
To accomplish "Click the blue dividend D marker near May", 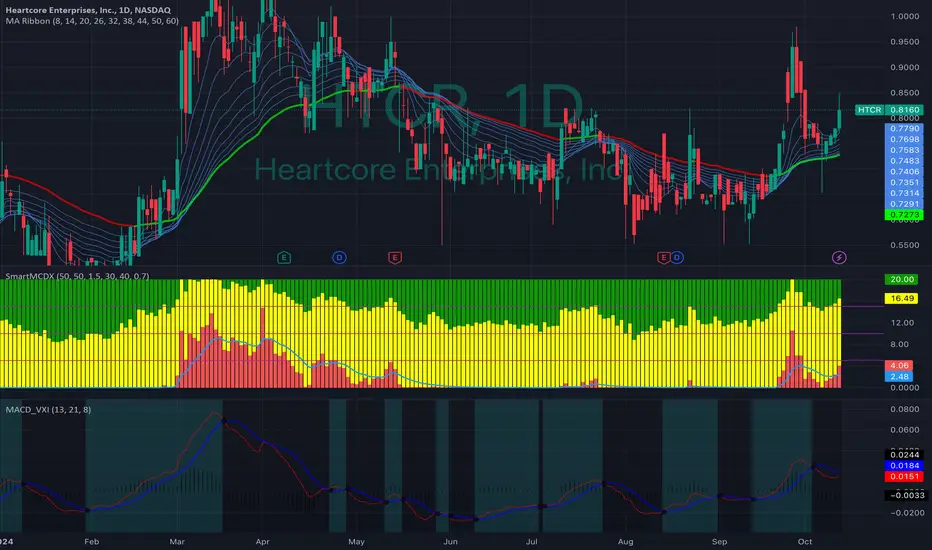I will [x=339, y=257].
